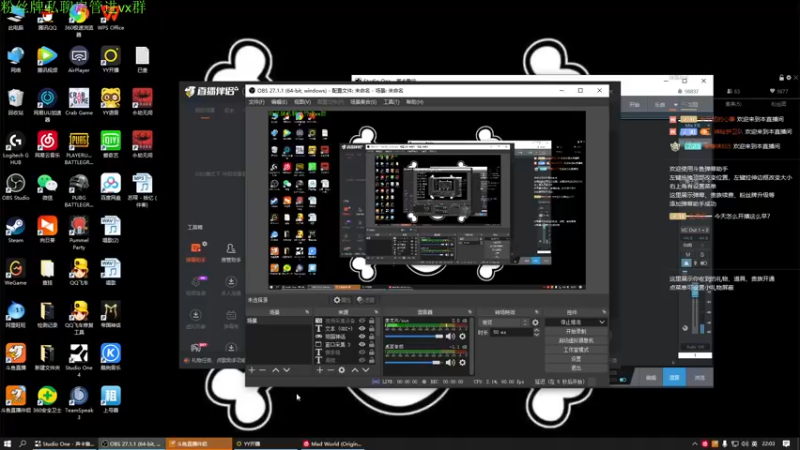Open PLAYERUNKNOWN'S BATTLEGROUNDS yellow PUBG icon
800x450 pixels.
pyautogui.click(x=79, y=148)
